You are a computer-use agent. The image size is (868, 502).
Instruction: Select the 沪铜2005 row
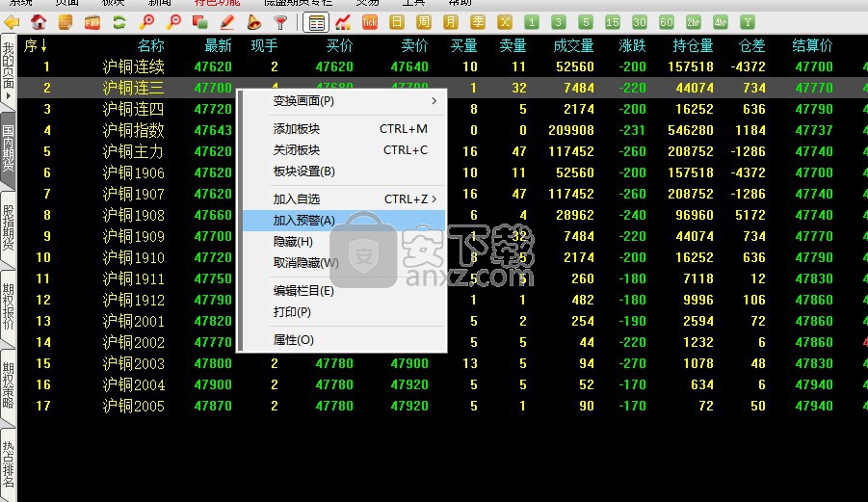(x=442, y=407)
